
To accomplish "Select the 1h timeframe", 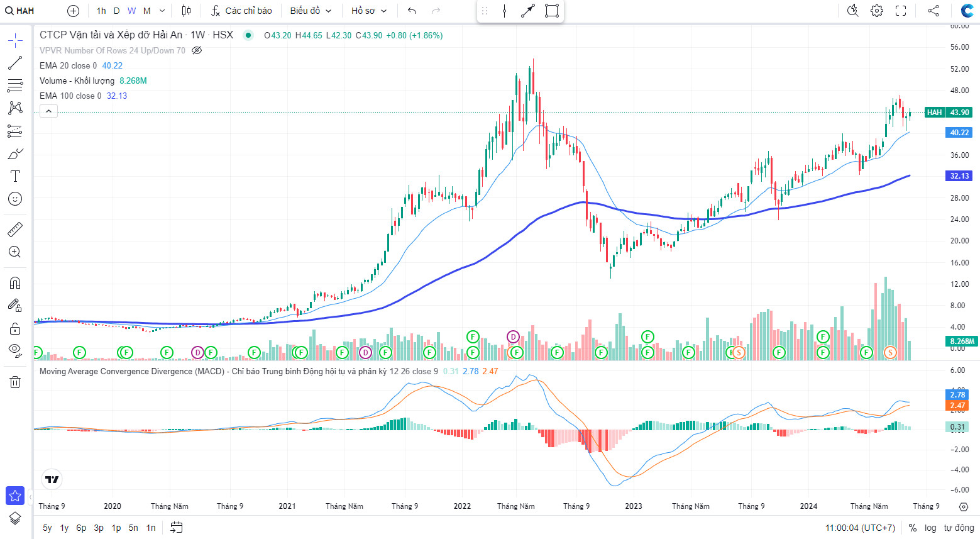I will click(x=101, y=11).
